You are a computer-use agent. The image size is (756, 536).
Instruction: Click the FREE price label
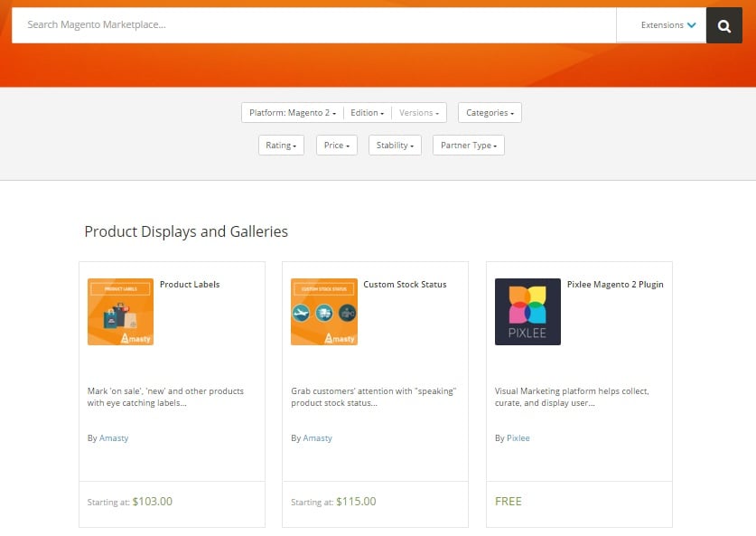click(x=509, y=502)
